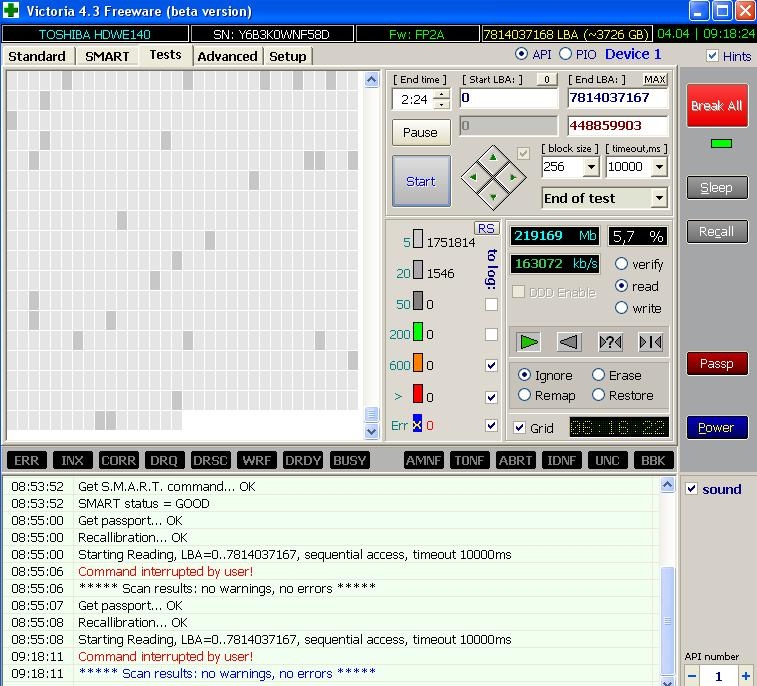
Task: Click the up arrow on navigation diamond
Action: tap(493, 157)
